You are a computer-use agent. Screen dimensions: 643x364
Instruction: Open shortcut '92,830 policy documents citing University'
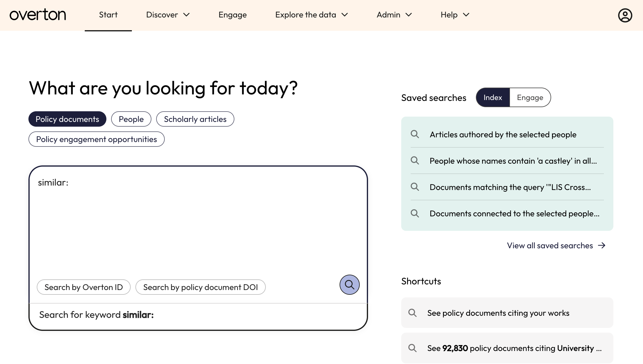coord(507,348)
